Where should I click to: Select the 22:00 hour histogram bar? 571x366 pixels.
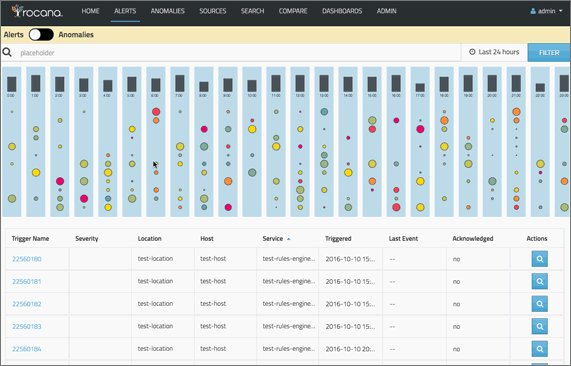(540, 87)
